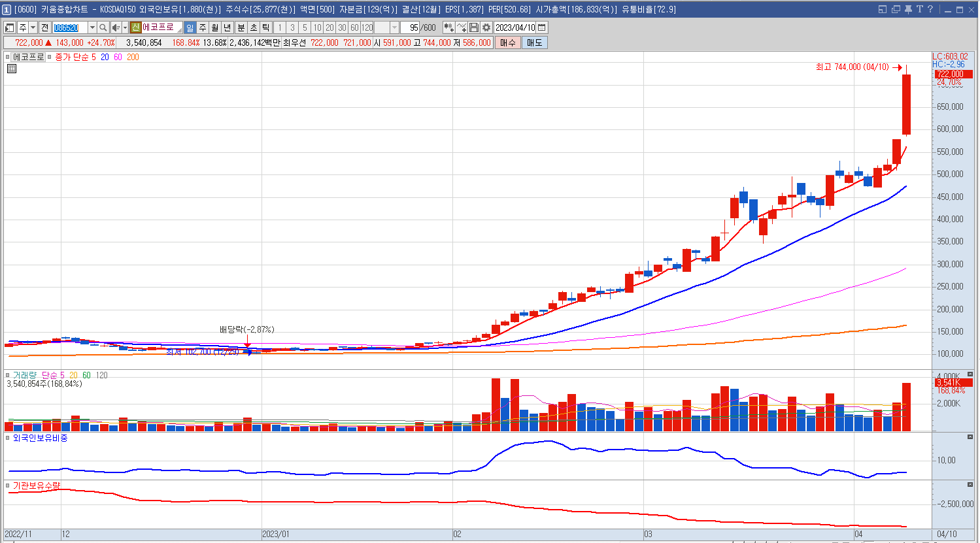Click the magenta 60 moving average label
Screen dimensions: 980x543
point(118,57)
